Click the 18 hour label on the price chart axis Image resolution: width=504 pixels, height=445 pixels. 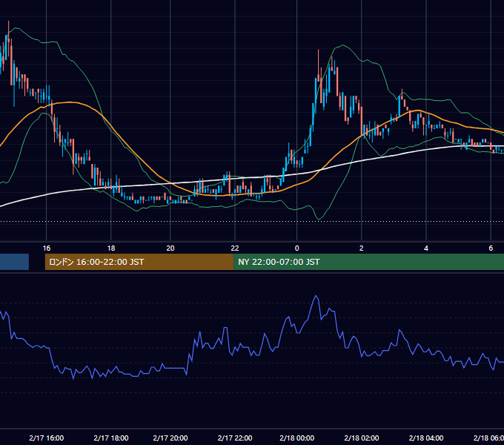point(111,248)
